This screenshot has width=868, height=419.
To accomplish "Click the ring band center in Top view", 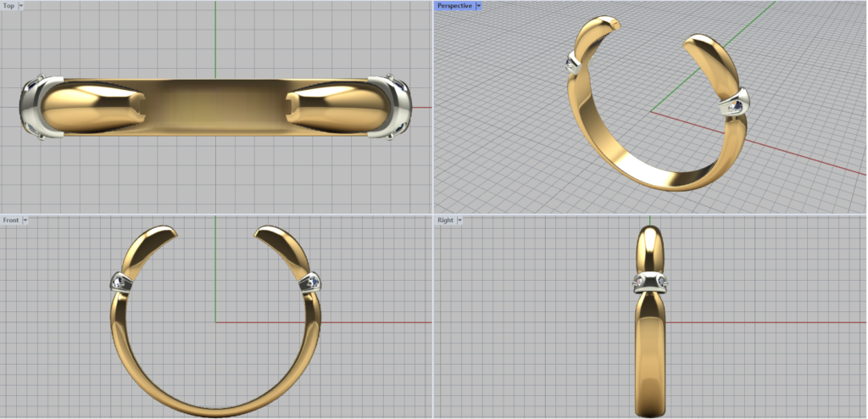I will [215, 108].
